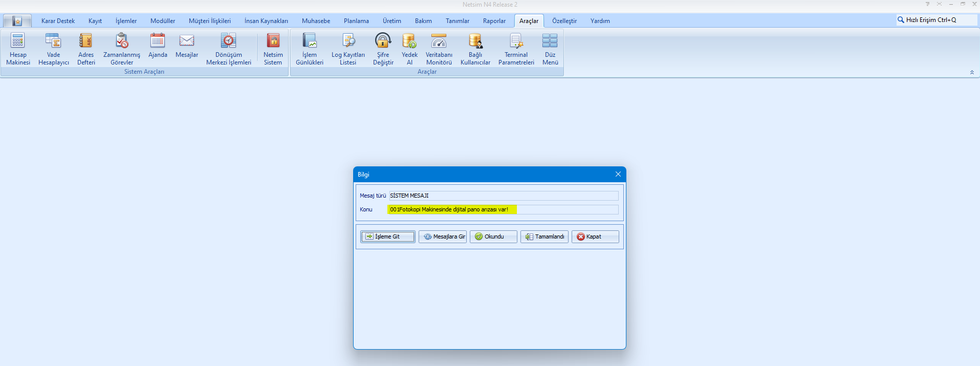Click the Hızlı Erişim search field

[x=937, y=20]
